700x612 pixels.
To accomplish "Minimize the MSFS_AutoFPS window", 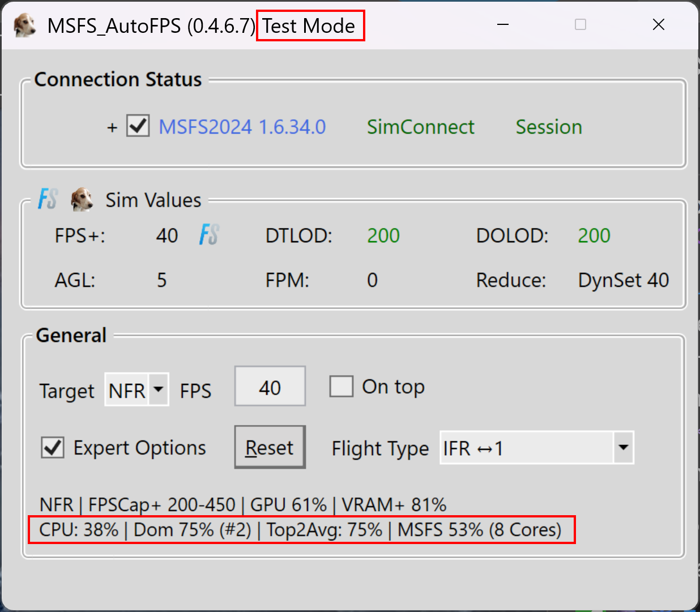I will pos(503,24).
